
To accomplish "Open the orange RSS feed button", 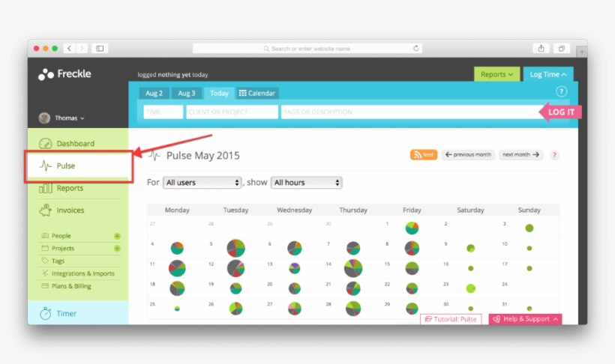I will (424, 155).
